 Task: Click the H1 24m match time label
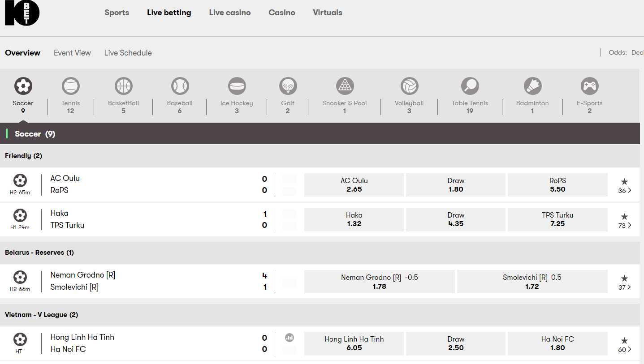tap(20, 227)
